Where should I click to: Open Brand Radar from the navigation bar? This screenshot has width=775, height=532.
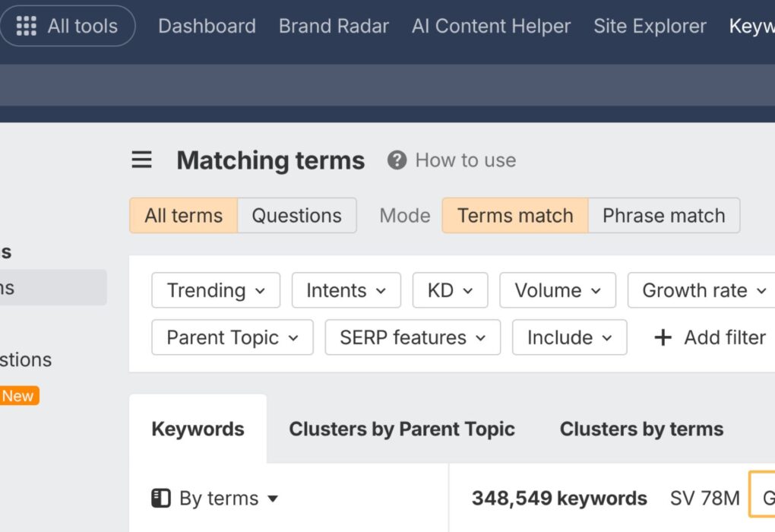pyautogui.click(x=334, y=26)
